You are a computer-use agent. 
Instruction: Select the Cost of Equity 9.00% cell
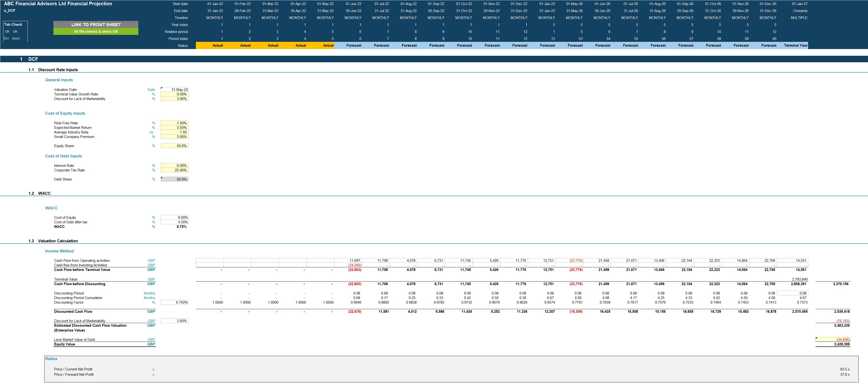[x=175, y=218]
